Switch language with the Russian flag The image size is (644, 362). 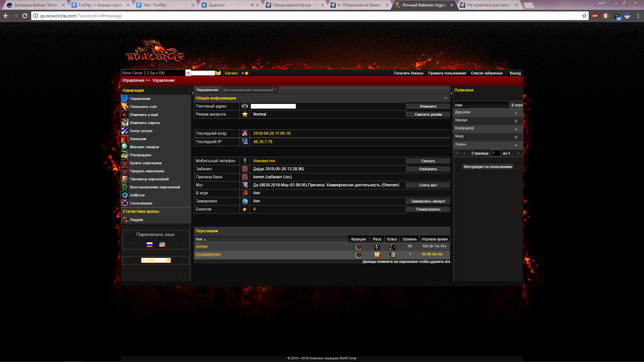150,245
